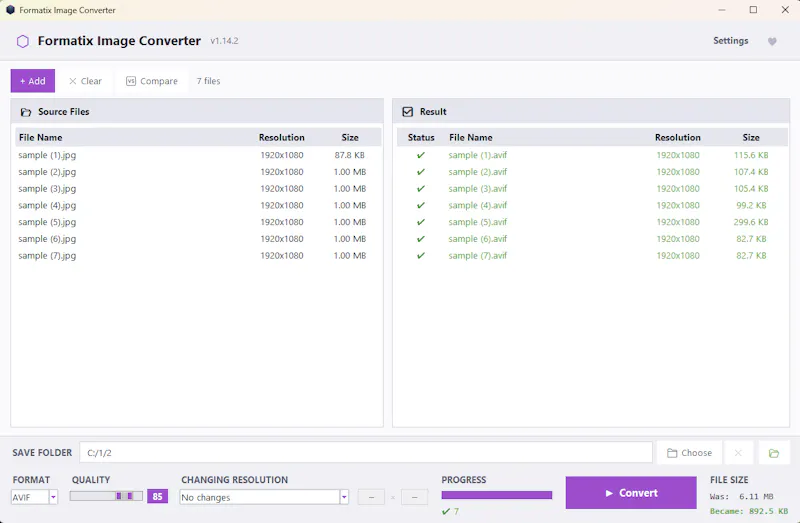Clear the file list

pyautogui.click(x=85, y=81)
